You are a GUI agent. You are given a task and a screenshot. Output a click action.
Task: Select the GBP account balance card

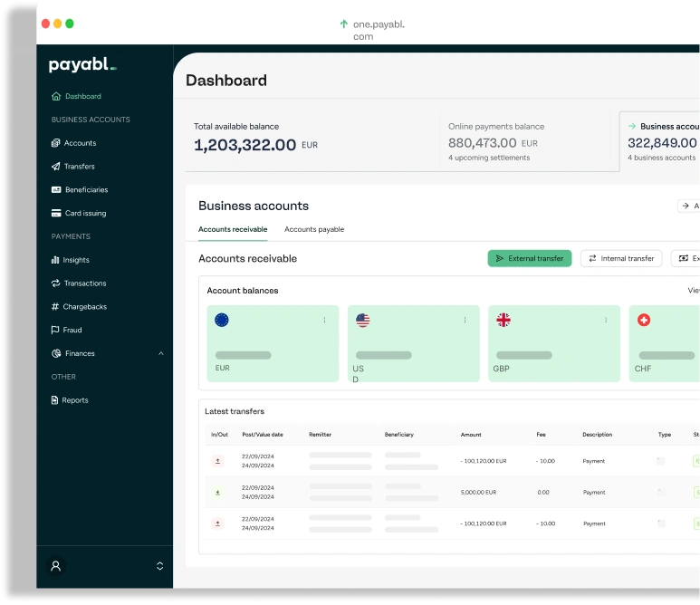[554, 344]
